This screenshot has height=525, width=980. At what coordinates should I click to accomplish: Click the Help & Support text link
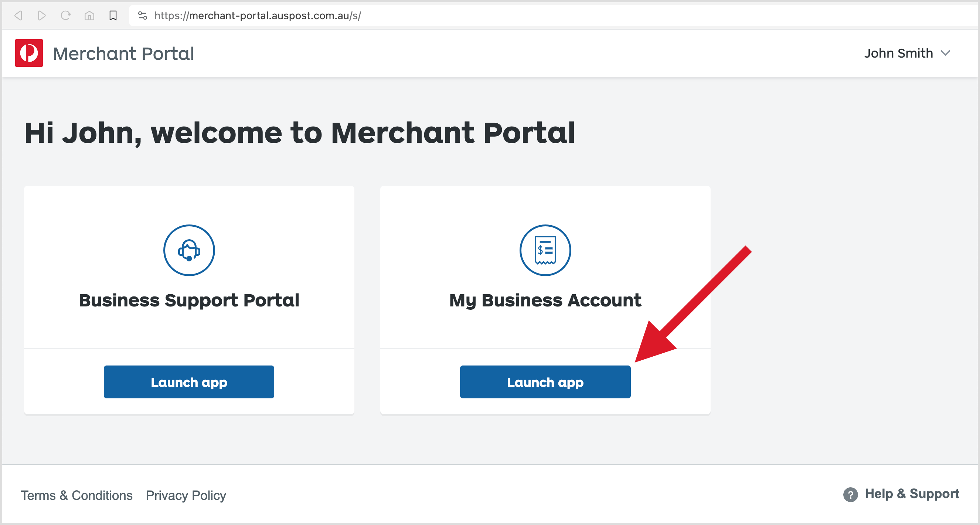(912, 494)
